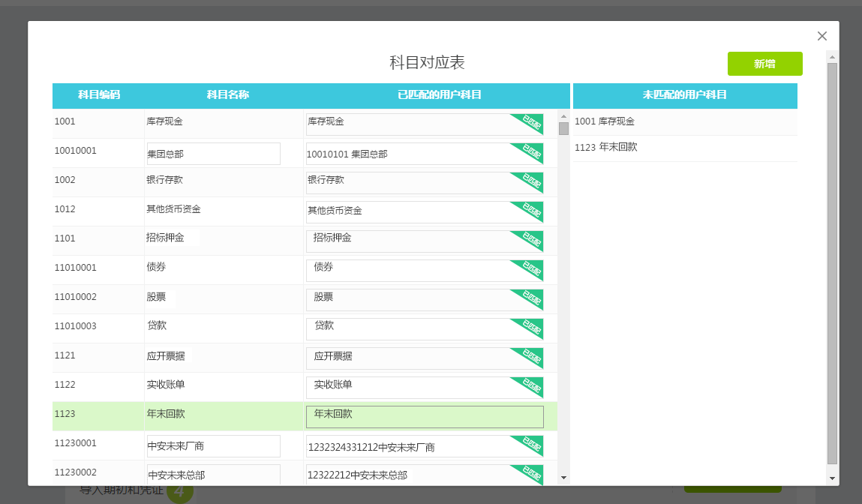Click the highlighted 年末回款 matched field in row 1123

(425, 416)
